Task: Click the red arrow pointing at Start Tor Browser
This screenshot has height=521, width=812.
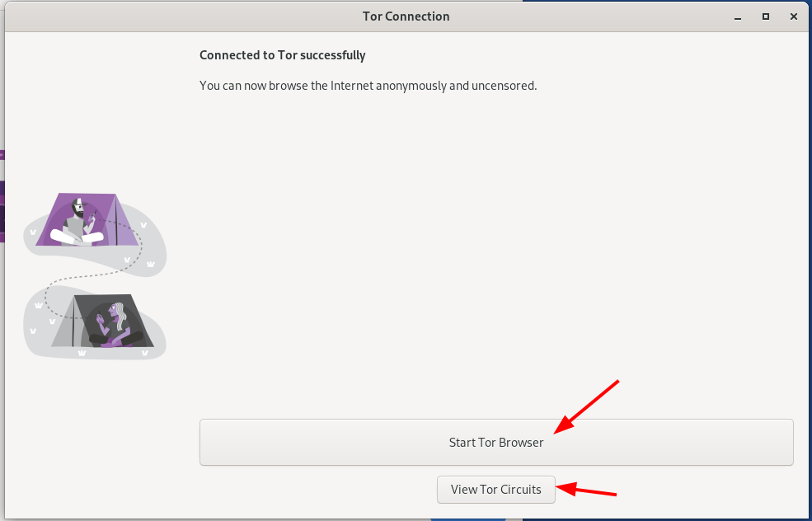Action: 585,406
